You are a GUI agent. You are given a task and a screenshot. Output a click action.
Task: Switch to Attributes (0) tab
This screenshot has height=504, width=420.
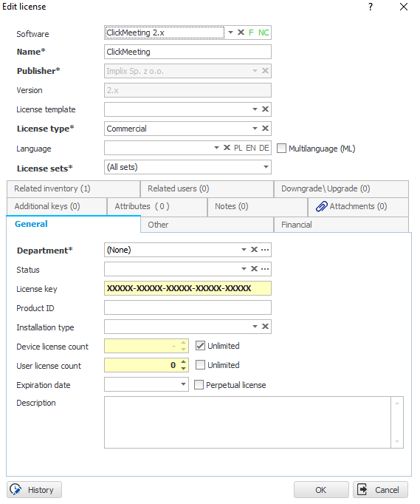(x=157, y=206)
